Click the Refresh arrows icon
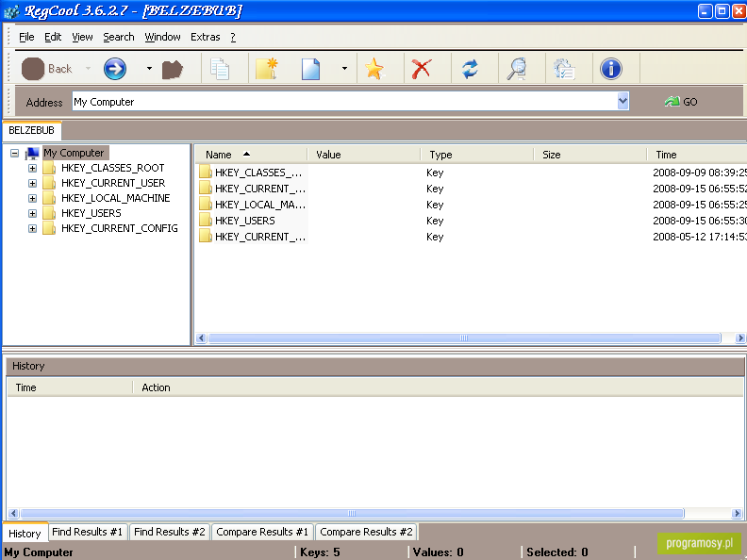Screen dimensions: 747x560 [470, 69]
